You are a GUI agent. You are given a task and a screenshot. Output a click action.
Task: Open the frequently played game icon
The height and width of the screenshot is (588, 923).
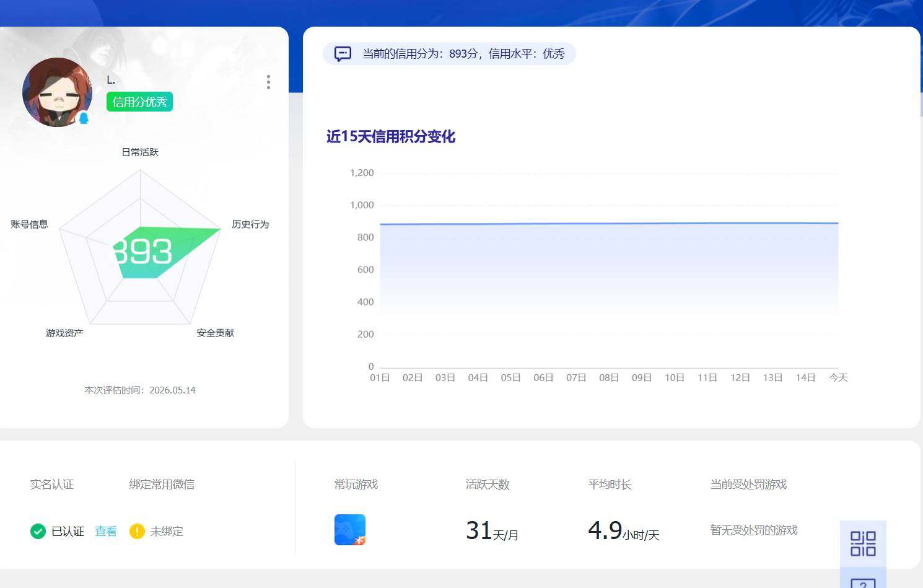click(350, 530)
